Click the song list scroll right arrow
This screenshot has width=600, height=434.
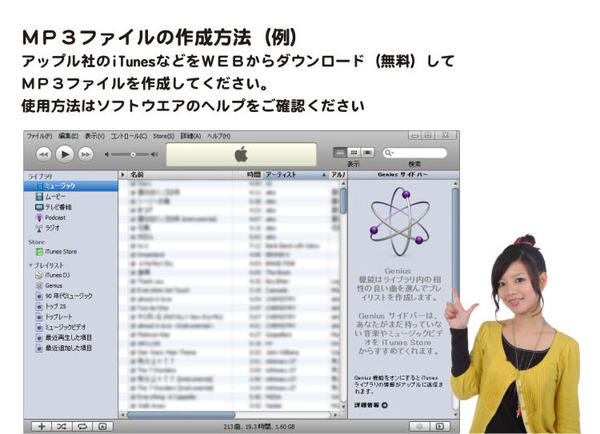point(335,415)
